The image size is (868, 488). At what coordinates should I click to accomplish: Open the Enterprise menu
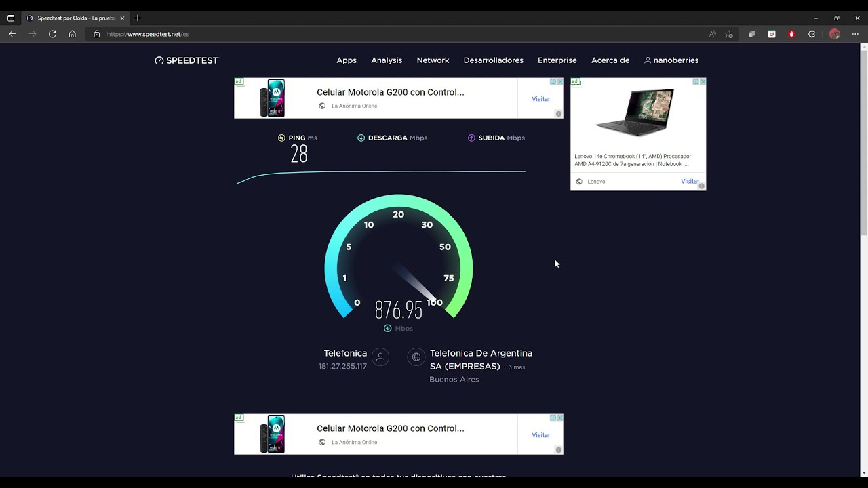pyautogui.click(x=557, y=60)
